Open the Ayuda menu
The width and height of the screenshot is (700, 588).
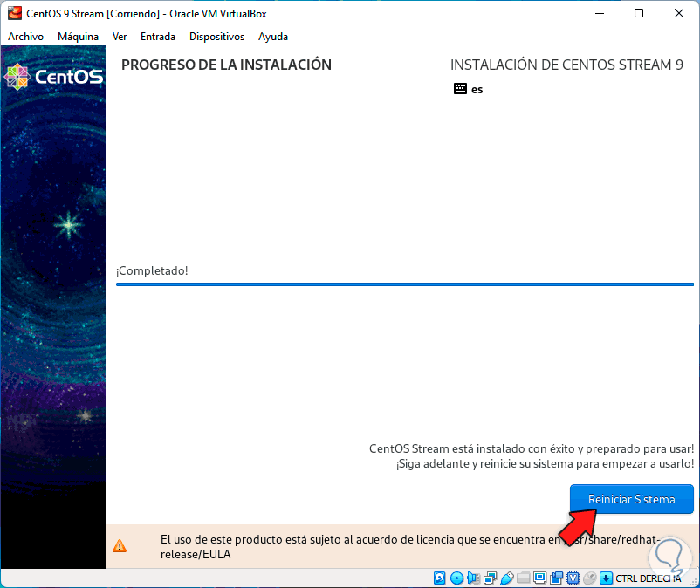click(x=273, y=37)
